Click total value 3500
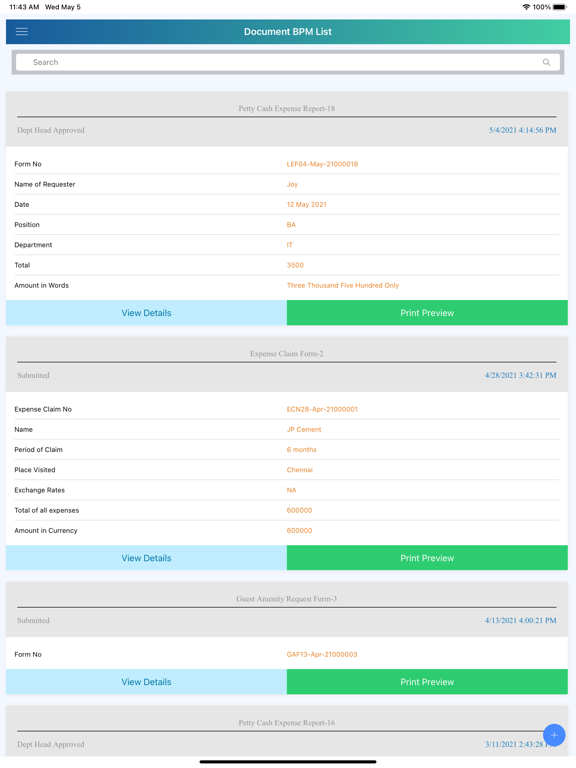This screenshot has height=768, width=576. [x=295, y=265]
